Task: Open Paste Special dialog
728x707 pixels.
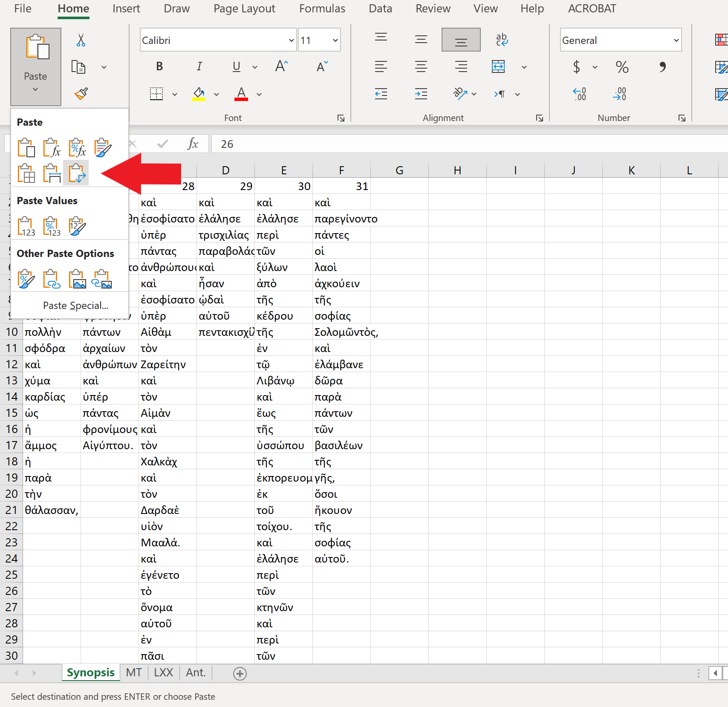Action: point(75,306)
